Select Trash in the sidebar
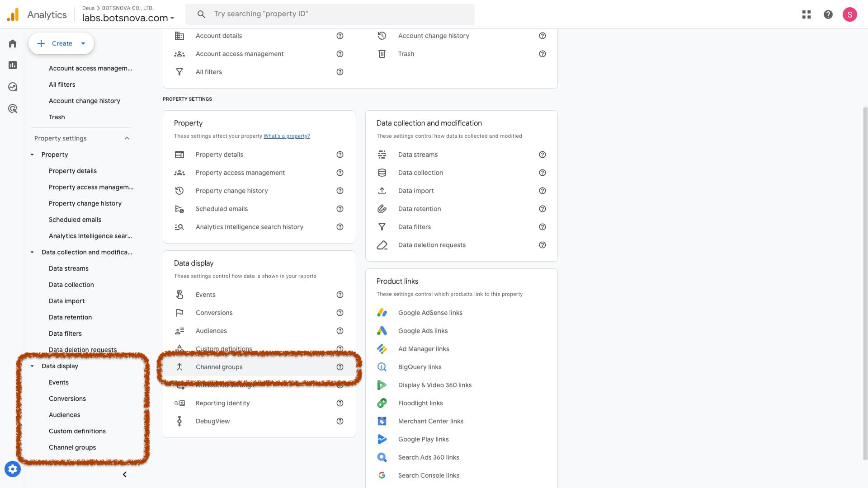868x488 pixels. [57, 117]
